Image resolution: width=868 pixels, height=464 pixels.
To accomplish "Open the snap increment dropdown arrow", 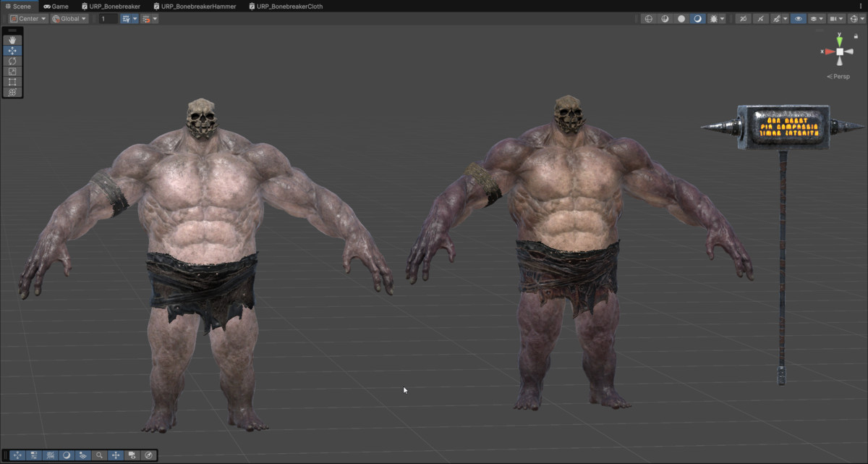I will click(155, 19).
